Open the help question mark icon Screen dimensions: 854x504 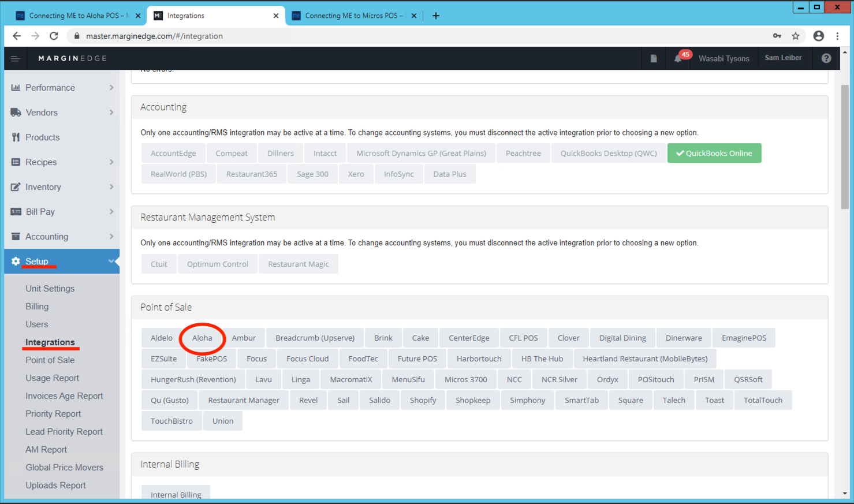point(826,58)
